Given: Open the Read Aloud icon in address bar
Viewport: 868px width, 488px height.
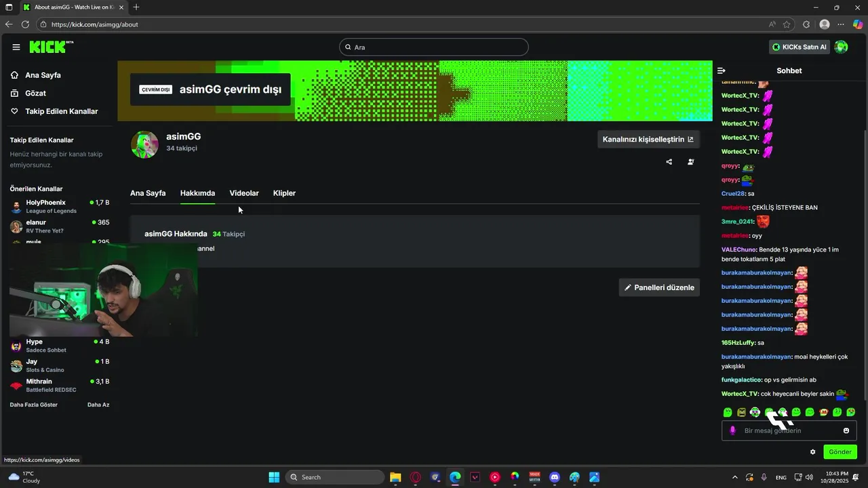Looking at the screenshot, I should [x=772, y=24].
